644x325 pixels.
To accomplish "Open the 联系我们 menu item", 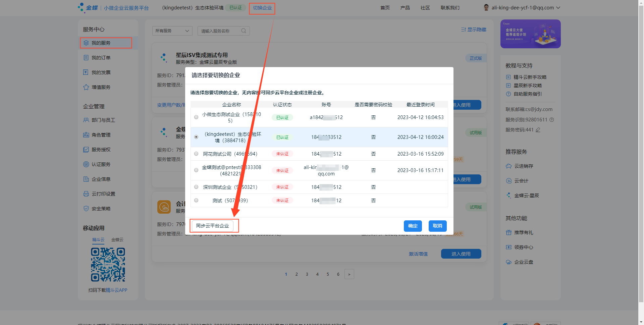I will (x=450, y=8).
